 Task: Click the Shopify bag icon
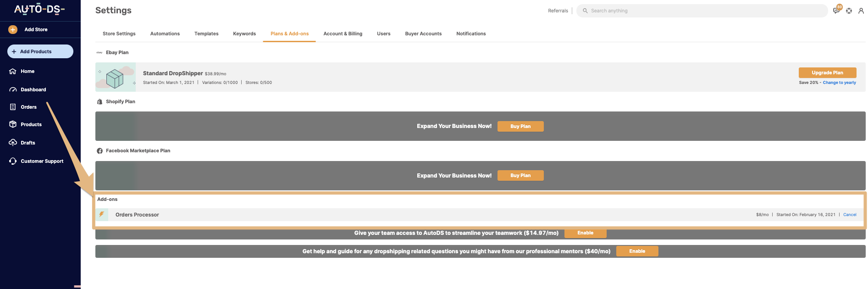click(100, 102)
